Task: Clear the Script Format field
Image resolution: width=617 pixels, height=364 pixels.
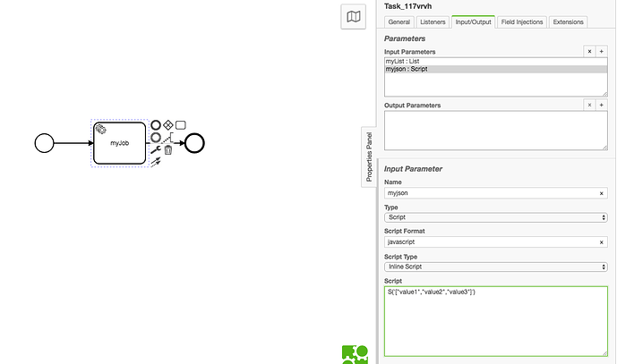Action: [601, 242]
